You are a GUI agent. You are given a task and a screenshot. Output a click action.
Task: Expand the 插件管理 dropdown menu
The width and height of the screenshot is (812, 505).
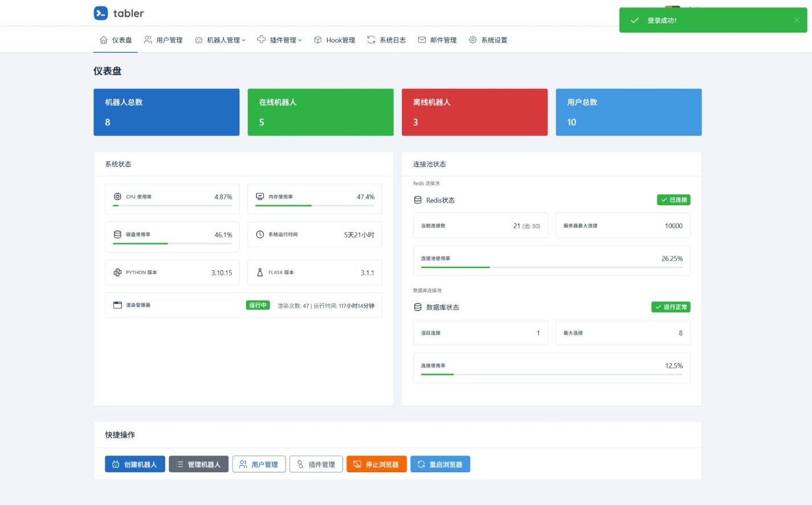point(279,40)
